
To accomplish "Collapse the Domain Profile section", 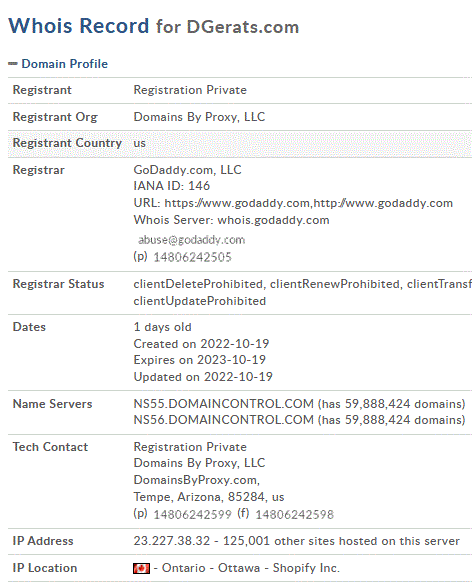I will tap(58, 64).
